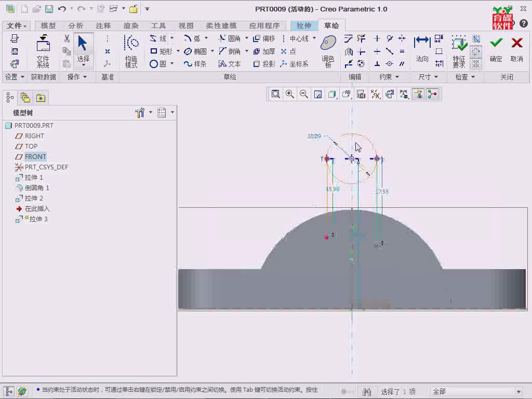Open File System (文件系统) data import
This screenshot has height=399, width=532.
(x=43, y=51)
